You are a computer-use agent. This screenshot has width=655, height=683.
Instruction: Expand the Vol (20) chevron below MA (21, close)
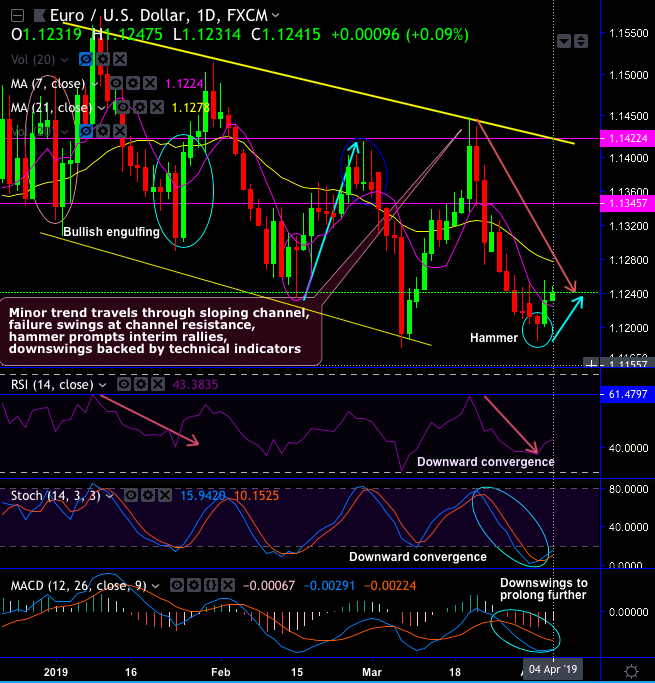pyautogui.click(x=64, y=132)
